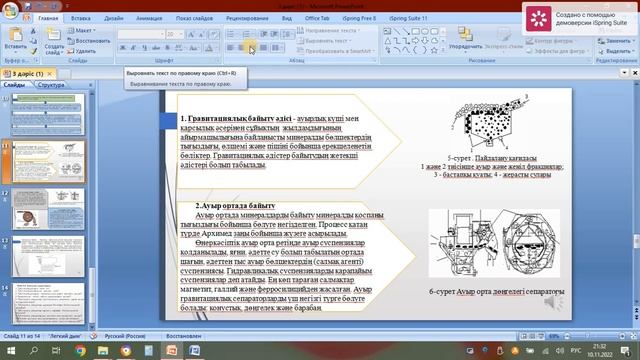Screen dimensions: 640x360
Task: Open the Макет layout dropdown
Action: 82,30
